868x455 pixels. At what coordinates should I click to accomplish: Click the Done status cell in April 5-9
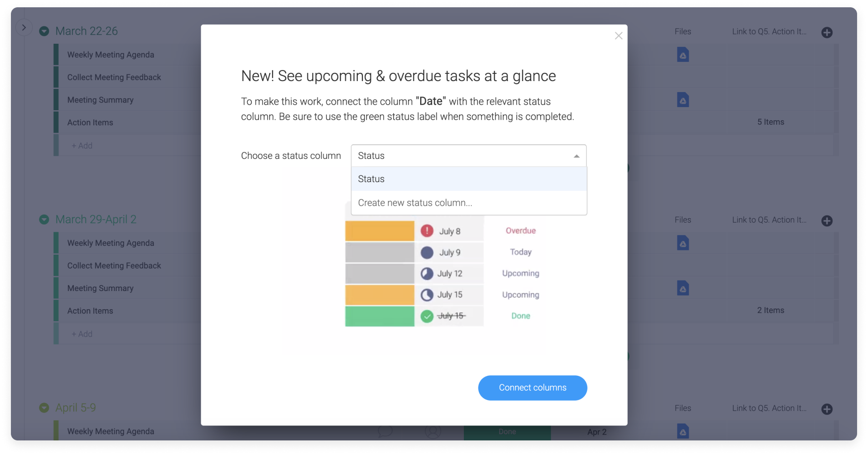click(507, 432)
